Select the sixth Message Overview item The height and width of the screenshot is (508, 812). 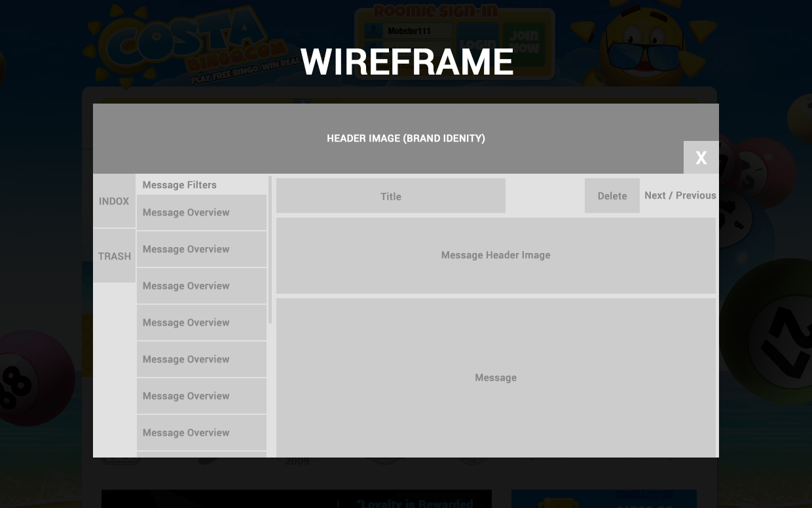tap(202, 396)
